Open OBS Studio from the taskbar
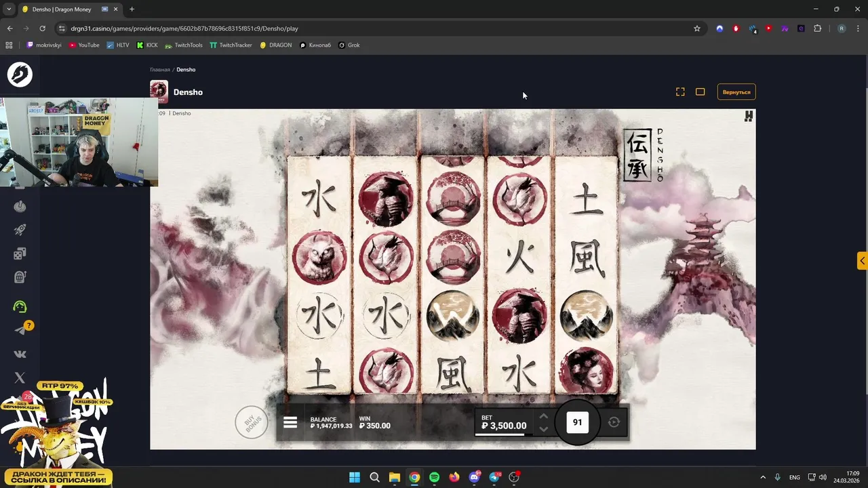868x488 pixels. pyautogui.click(x=514, y=477)
